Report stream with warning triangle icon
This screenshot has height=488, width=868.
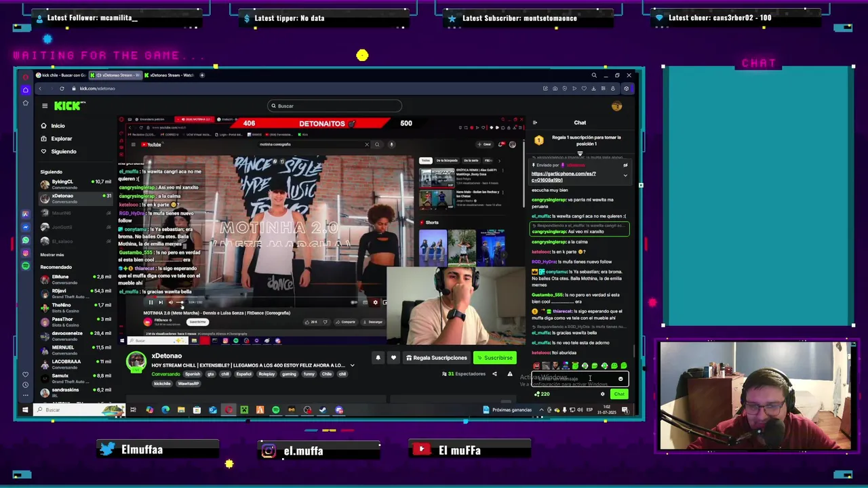pyautogui.click(x=510, y=374)
